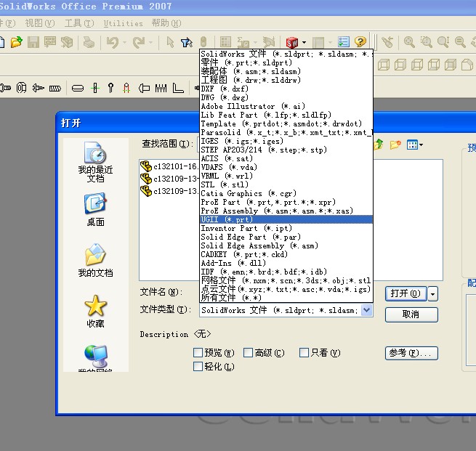
Task: Enable the 预览 (Preview) checkbox
Action: pyautogui.click(x=198, y=352)
